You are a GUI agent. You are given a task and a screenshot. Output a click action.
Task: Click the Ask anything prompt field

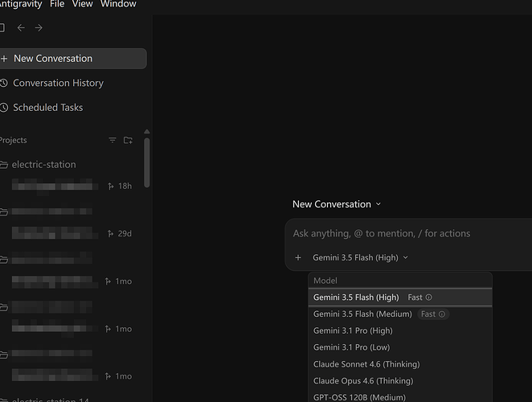[x=382, y=234]
